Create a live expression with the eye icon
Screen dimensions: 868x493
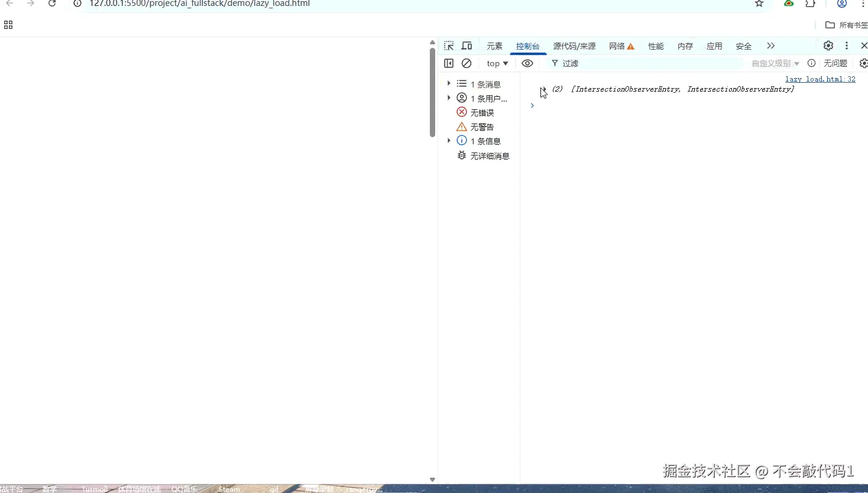tap(528, 63)
